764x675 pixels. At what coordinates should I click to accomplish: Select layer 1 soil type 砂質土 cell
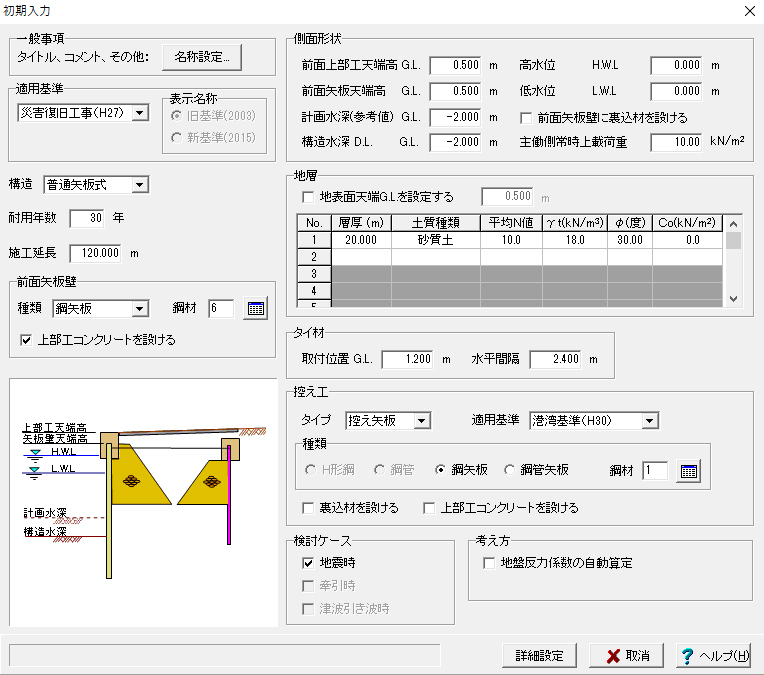[436, 240]
